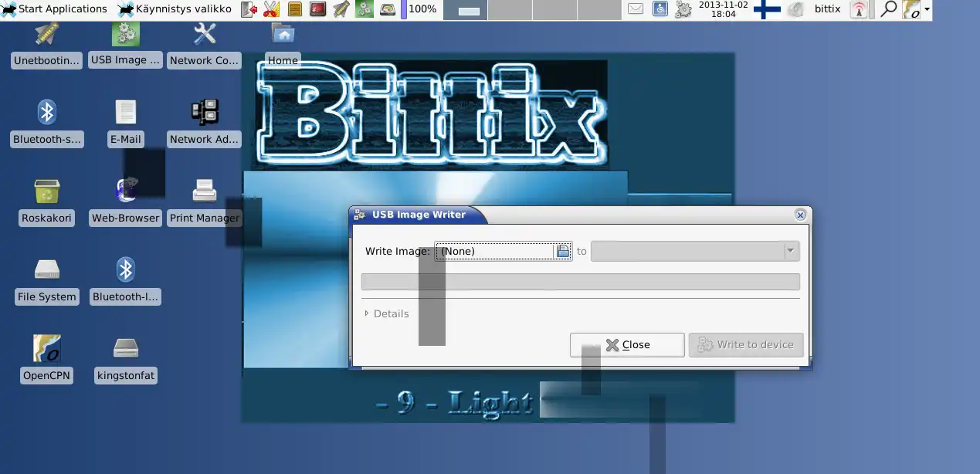Click the scissors icon in top panel
The width and height of the screenshot is (980, 474).
click(272, 9)
